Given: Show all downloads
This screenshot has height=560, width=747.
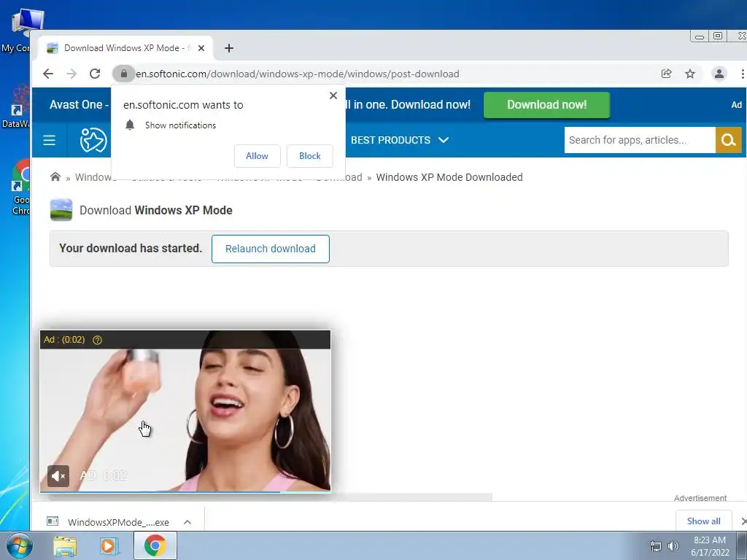Looking at the screenshot, I should pos(703,521).
